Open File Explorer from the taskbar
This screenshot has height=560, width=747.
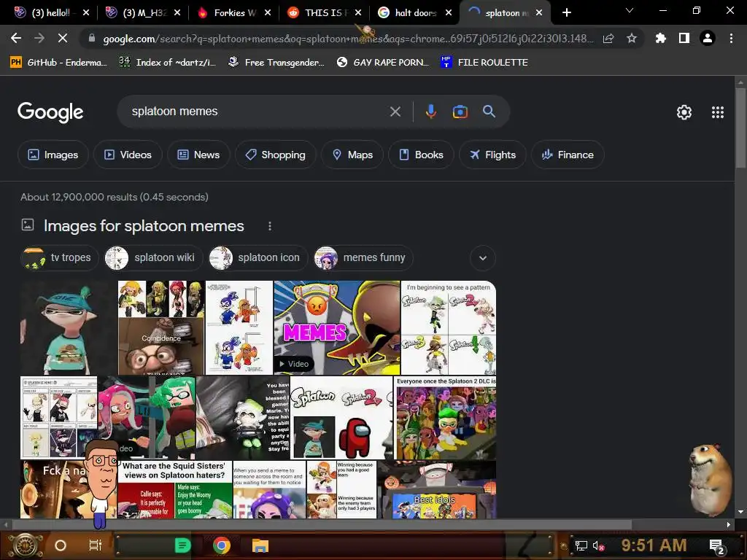point(260,545)
